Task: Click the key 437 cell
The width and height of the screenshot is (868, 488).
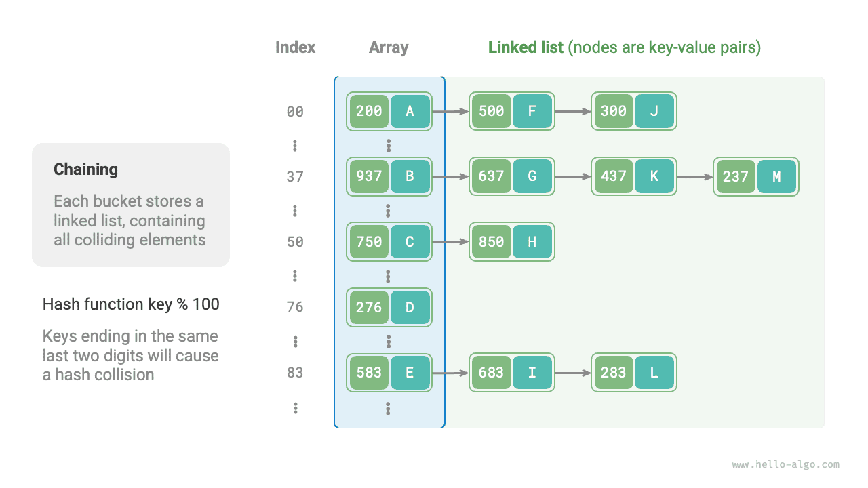Action: (x=613, y=176)
